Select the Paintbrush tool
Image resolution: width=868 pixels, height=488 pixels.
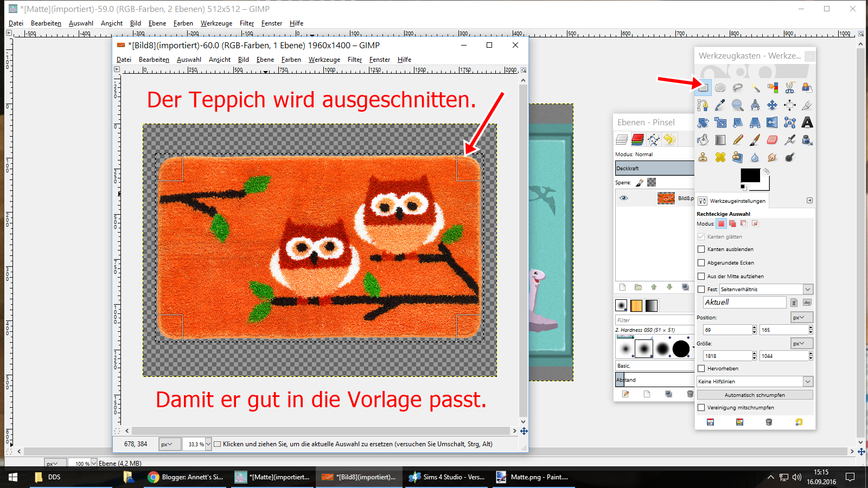[755, 140]
